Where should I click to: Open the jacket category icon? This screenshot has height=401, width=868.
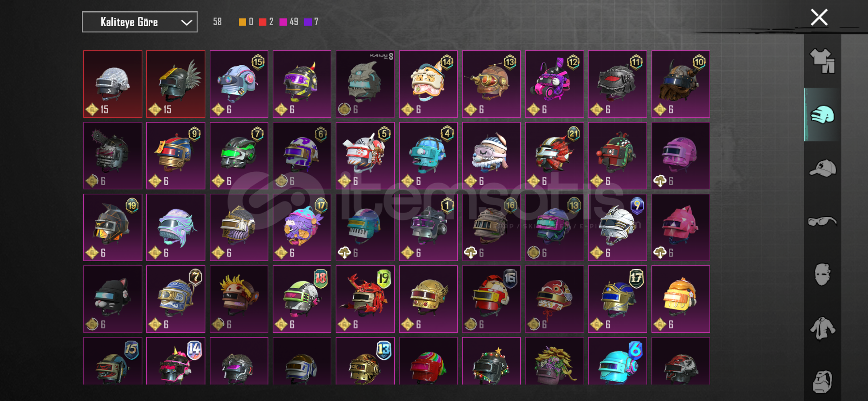click(822, 328)
